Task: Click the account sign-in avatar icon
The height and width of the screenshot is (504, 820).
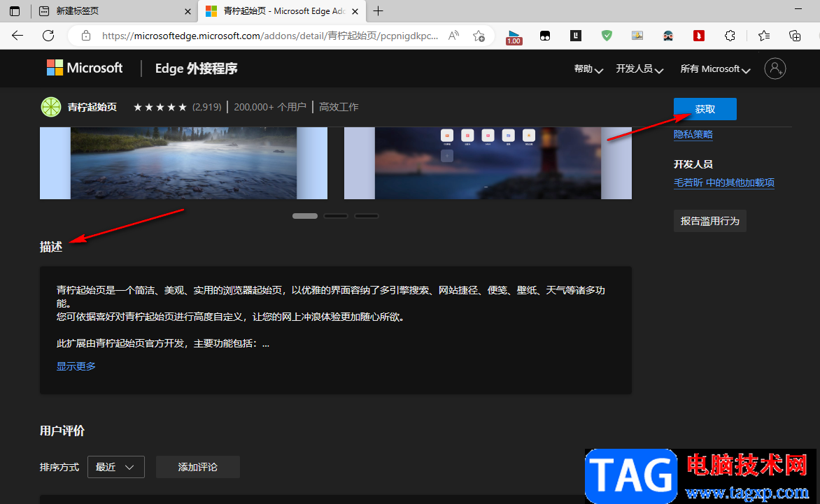Action: (775, 69)
